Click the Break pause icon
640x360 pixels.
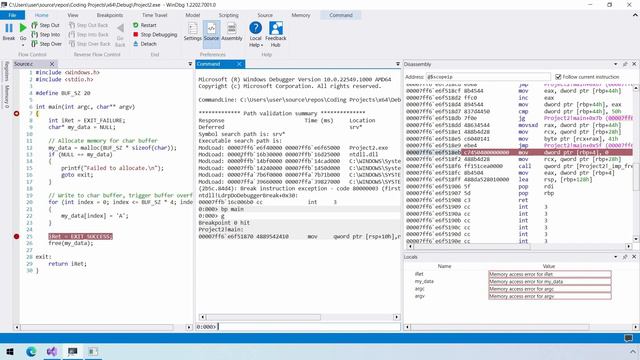9,28
